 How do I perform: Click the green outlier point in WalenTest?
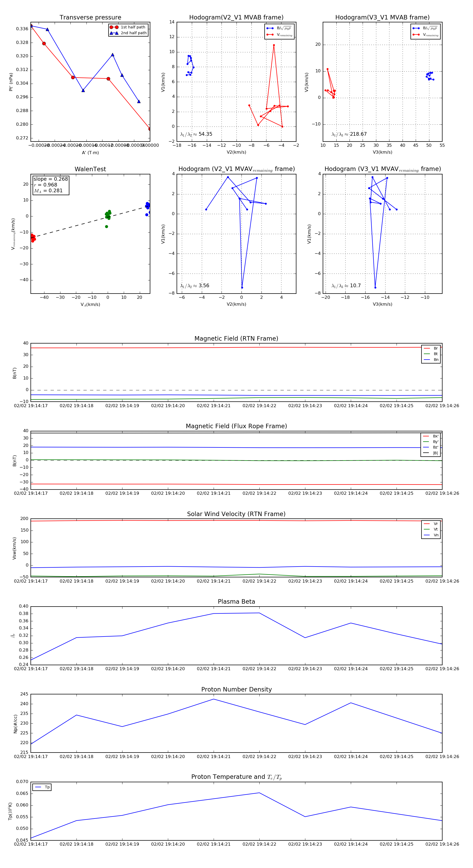pyautogui.click(x=106, y=227)
